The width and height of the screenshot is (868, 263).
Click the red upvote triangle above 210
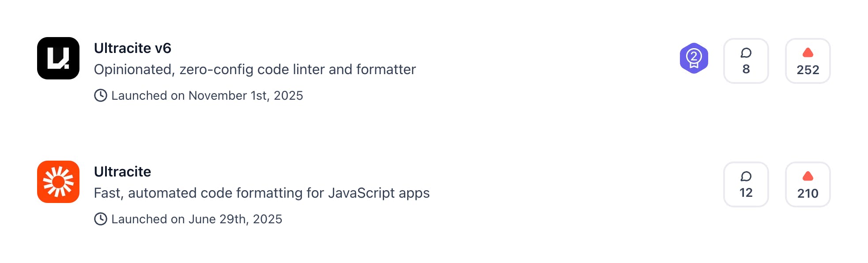(808, 177)
